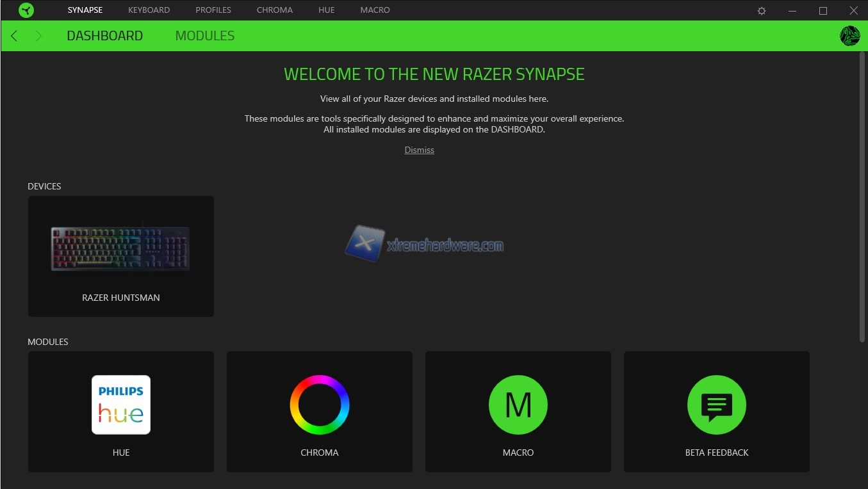
Task: Click the MODULES section heading
Action: (x=48, y=342)
